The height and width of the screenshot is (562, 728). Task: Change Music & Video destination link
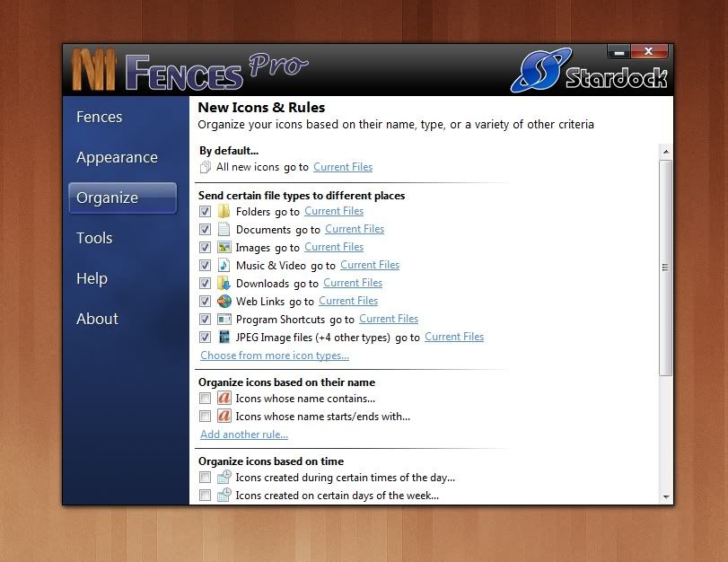370,265
